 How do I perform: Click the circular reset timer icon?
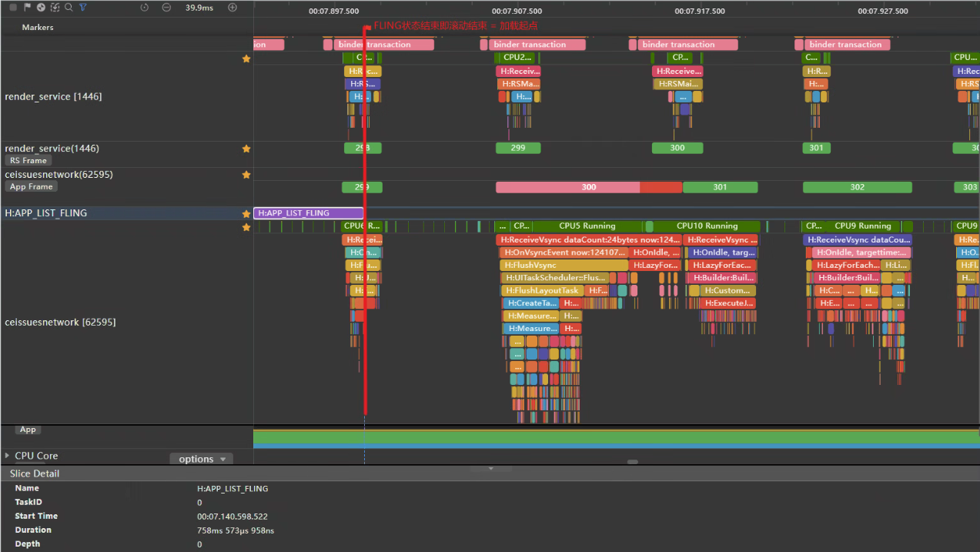(x=145, y=7)
